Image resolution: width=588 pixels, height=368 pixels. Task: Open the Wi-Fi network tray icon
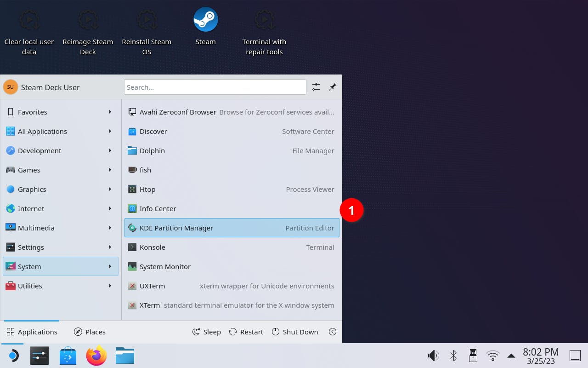click(493, 356)
